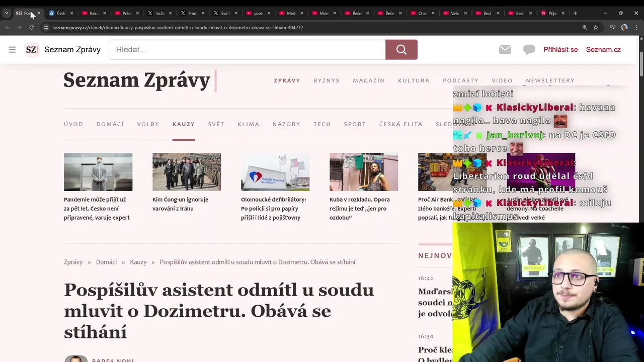Go back using the browser back arrow
This screenshot has width=644, height=362.
(x=8, y=28)
